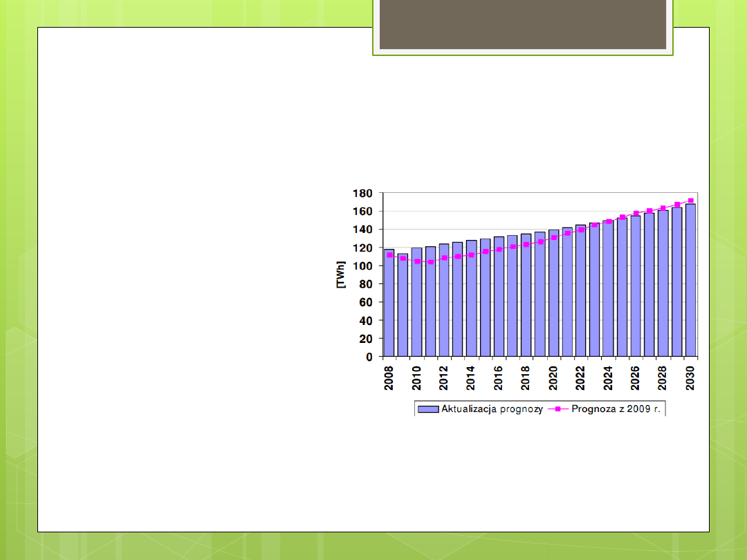Viewport: 747px width, 560px height.
Task: Click the [TWh] vertical axis title
Action: click(341, 275)
